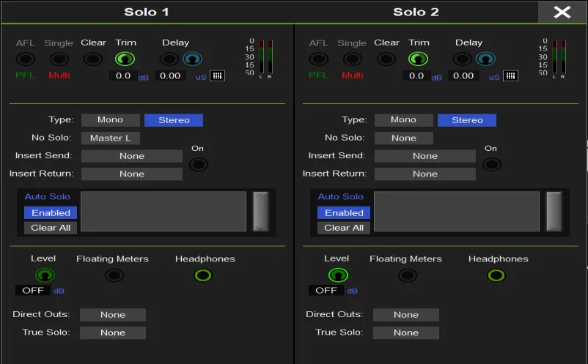Viewport: 588px width, 364px height.
Task: Toggle Headphones button in Solo 2
Action: (x=496, y=275)
